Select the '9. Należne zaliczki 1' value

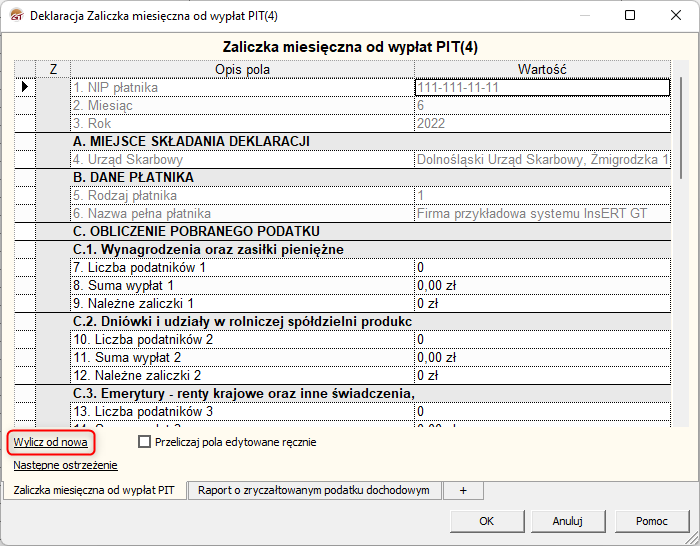542,304
